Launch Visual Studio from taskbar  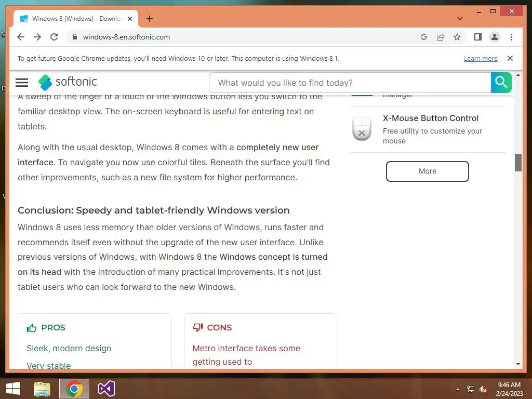tap(106, 389)
